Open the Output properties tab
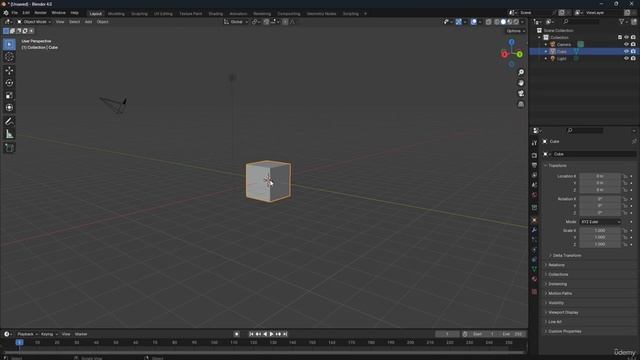This screenshot has width=640, height=360. [534, 165]
